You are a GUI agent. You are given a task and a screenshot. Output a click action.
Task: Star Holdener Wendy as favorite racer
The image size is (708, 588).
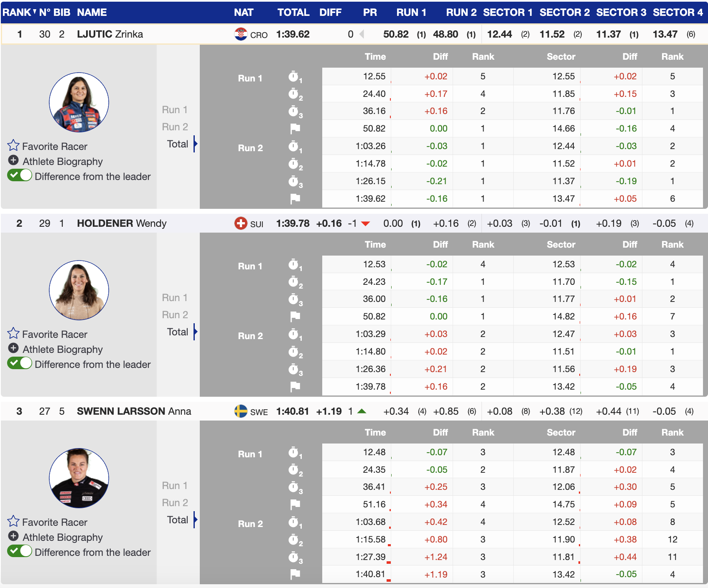coord(13,334)
